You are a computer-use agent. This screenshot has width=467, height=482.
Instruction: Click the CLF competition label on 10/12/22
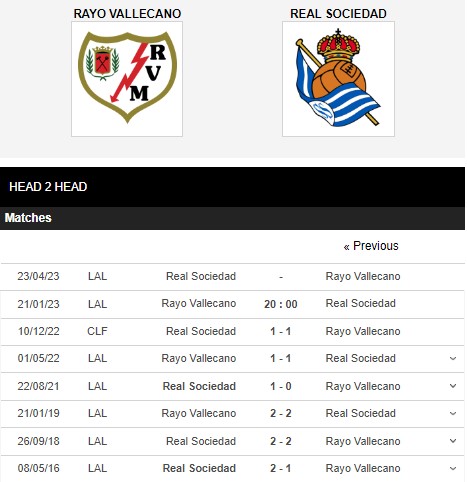pyautogui.click(x=97, y=331)
